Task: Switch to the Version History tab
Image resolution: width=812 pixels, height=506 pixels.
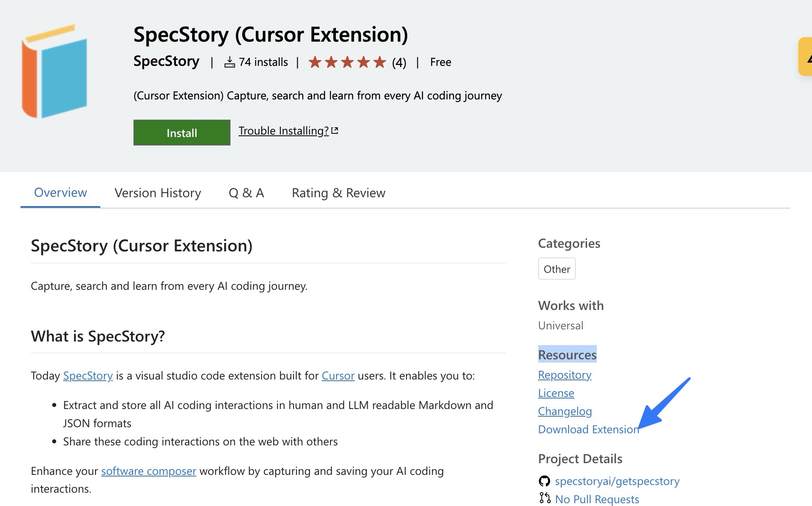Action: pos(157,192)
